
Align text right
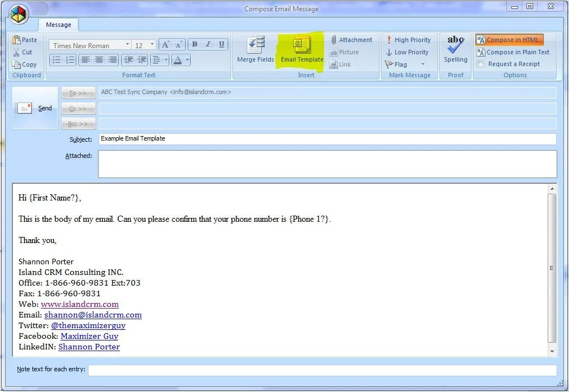(113, 60)
